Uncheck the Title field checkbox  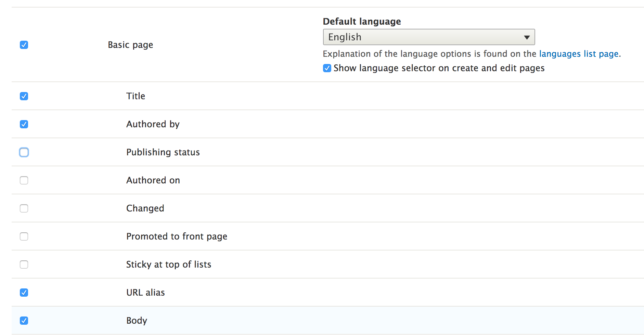[24, 96]
